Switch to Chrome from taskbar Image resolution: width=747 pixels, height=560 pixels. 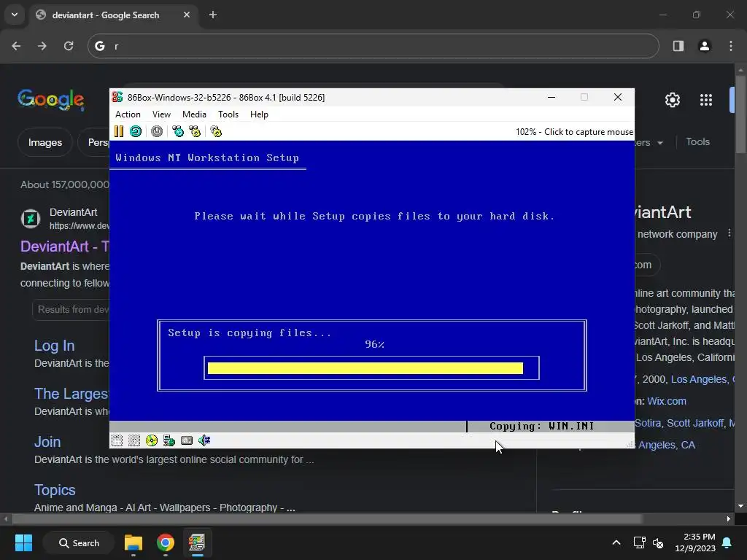(x=166, y=542)
